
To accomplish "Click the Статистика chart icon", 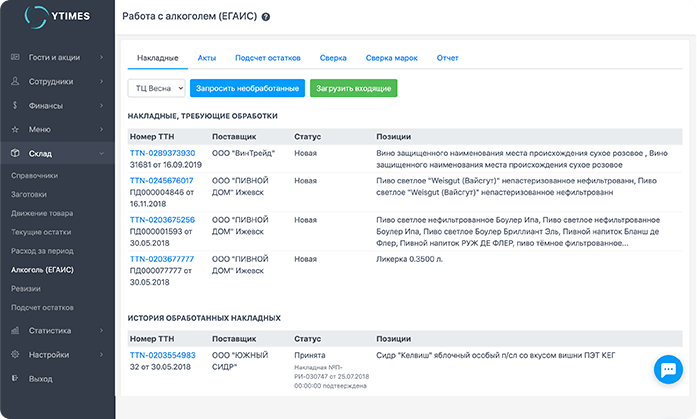I will pyautogui.click(x=15, y=330).
